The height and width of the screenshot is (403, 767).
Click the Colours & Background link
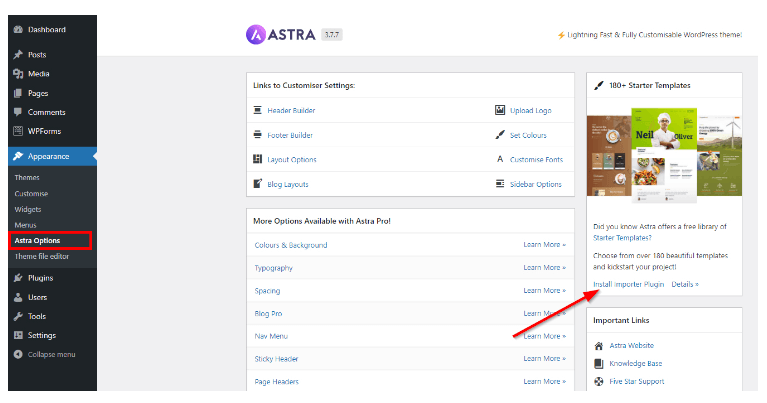(291, 245)
